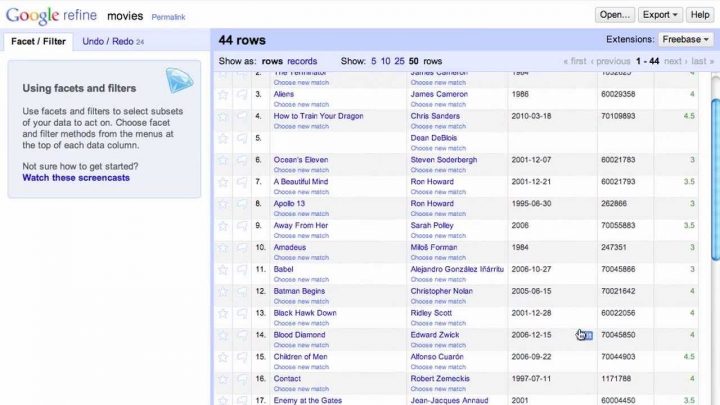This screenshot has height=405, width=720.
Task: Star row 11 Babel
Action: coord(223,270)
